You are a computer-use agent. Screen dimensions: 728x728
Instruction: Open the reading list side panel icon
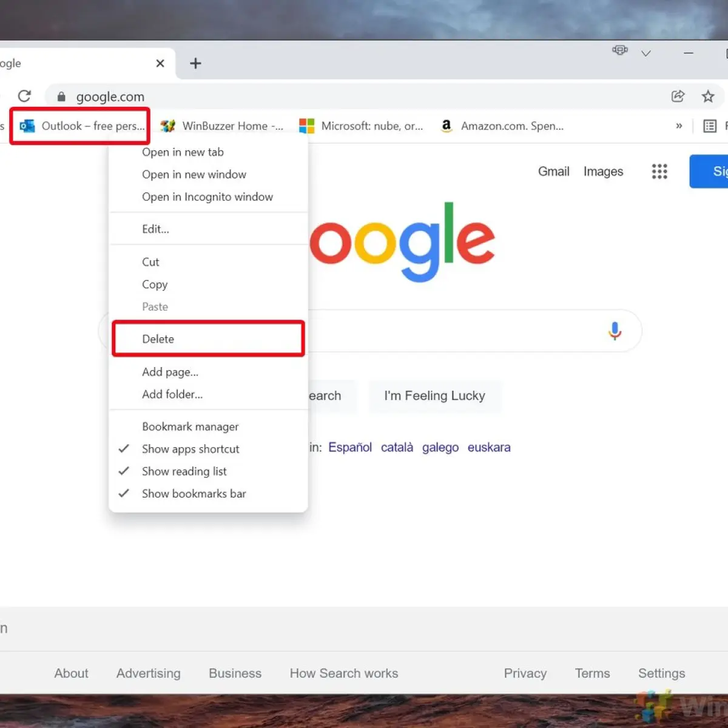coord(710,126)
